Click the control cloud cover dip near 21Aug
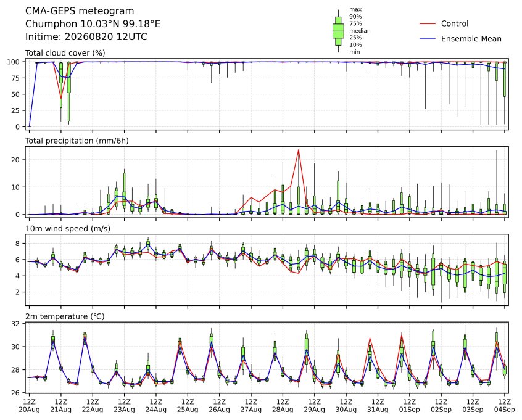The height and width of the screenshot is (420, 522). point(61,97)
